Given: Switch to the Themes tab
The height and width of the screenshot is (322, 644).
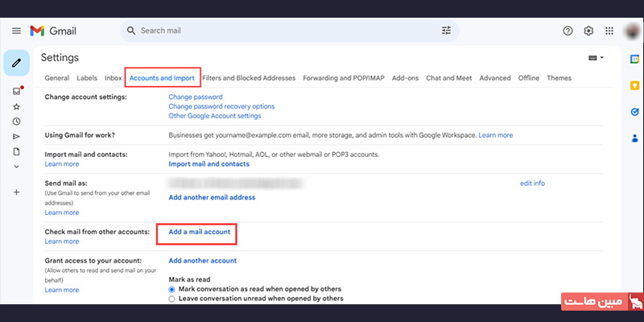Looking at the screenshot, I should click(x=559, y=78).
